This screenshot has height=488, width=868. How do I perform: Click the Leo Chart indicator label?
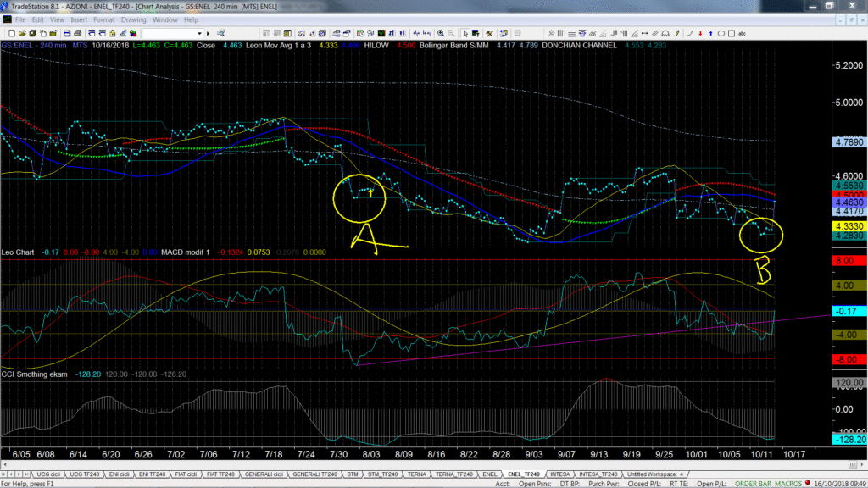coord(18,252)
